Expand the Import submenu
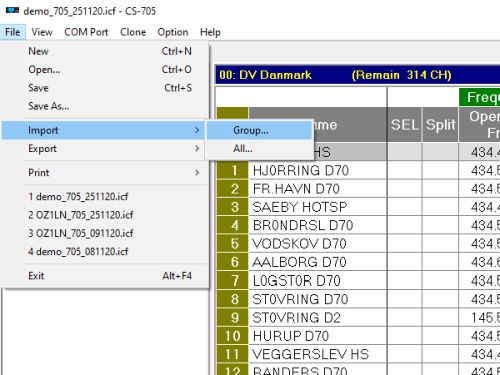 (103, 130)
